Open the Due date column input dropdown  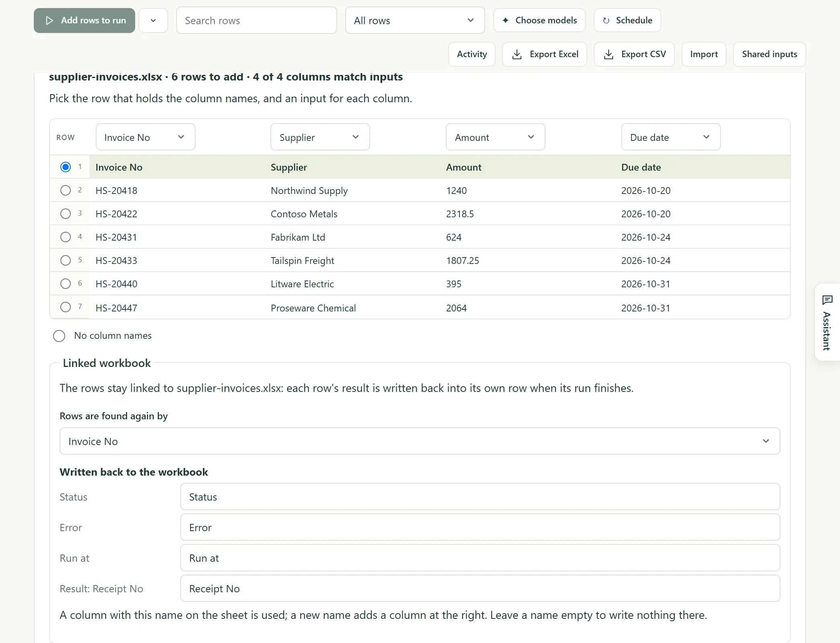pos(671,137)
